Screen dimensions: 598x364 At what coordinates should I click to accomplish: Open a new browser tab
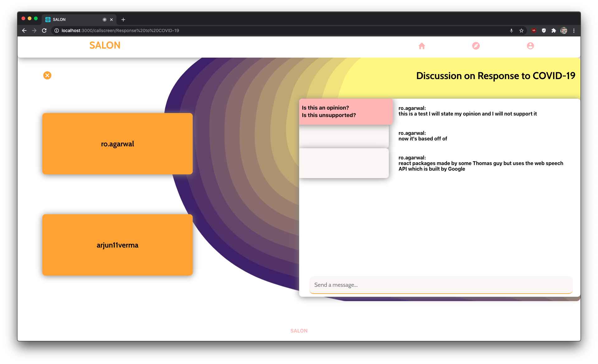tap(123, 20)
